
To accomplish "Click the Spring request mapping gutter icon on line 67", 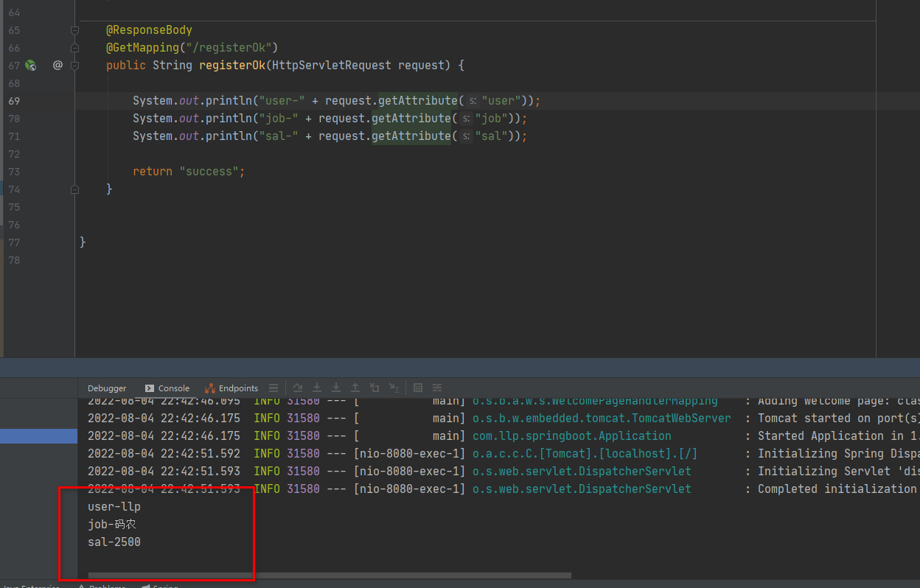I will (30, 66).
